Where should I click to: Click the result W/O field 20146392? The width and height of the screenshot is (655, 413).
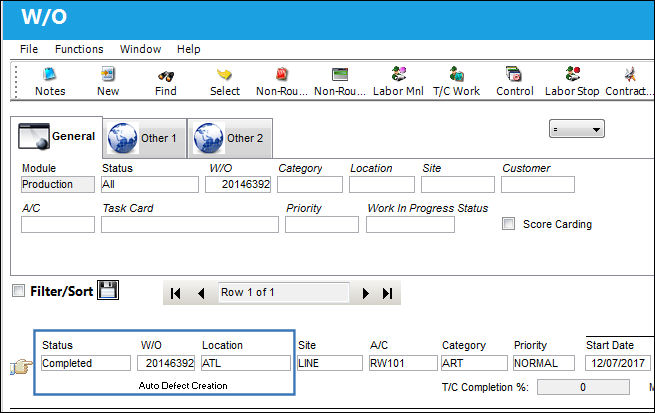(x=166, y=363)
